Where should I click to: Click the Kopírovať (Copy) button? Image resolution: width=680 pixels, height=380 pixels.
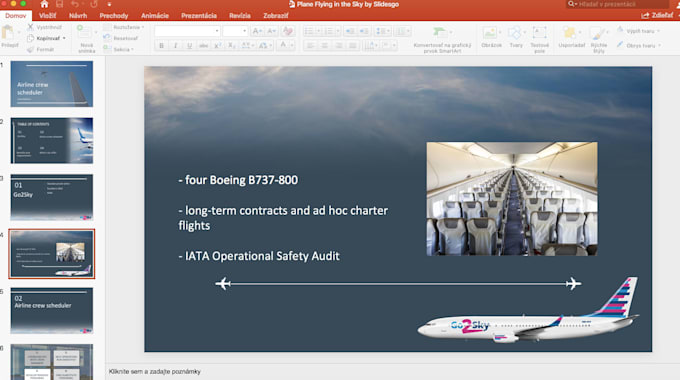click(x=44, y=38)
